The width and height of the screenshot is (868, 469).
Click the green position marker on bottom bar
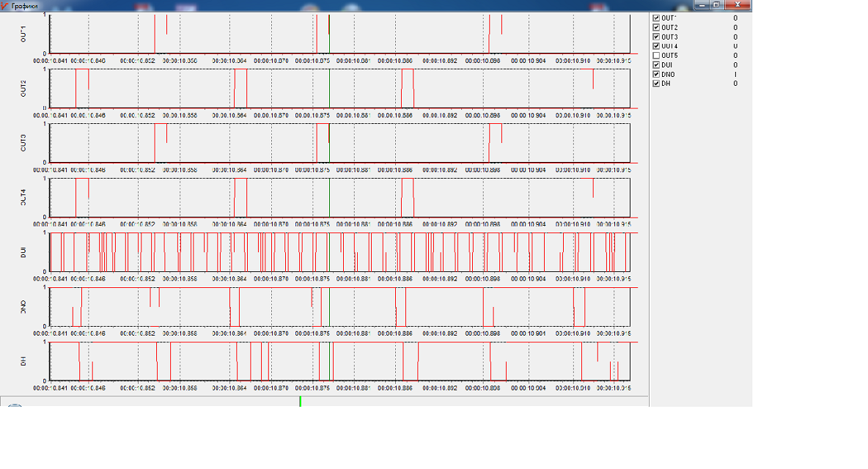(300, 401)
